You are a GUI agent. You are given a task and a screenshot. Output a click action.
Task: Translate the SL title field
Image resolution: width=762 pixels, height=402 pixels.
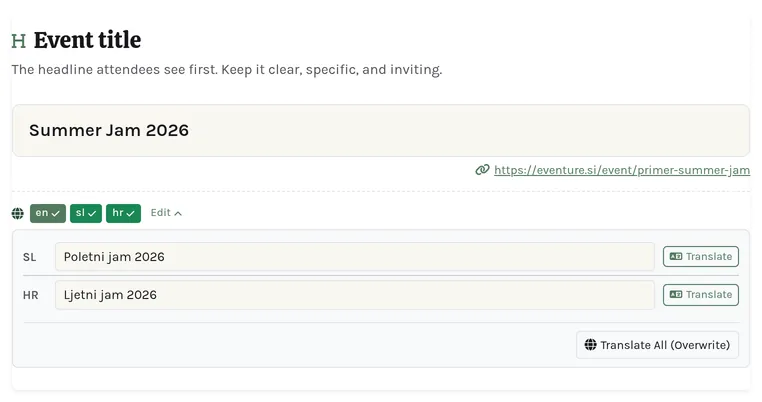click(701, 256)
